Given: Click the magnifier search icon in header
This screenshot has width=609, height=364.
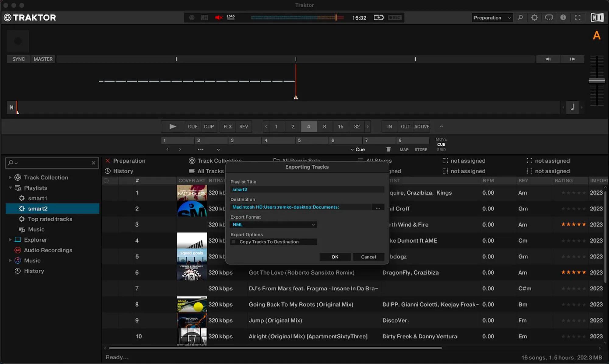Looking at the screenshot, I should (x=520, y=18).
